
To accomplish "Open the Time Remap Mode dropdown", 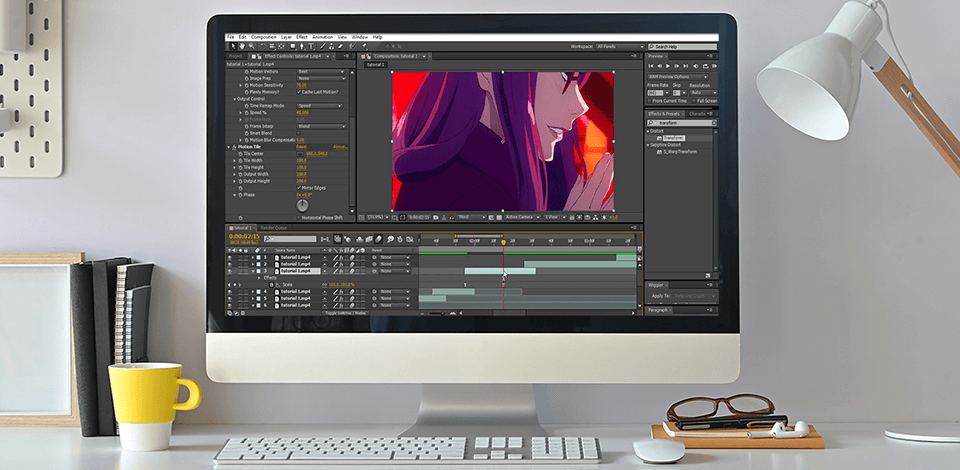I will point(320,106).
